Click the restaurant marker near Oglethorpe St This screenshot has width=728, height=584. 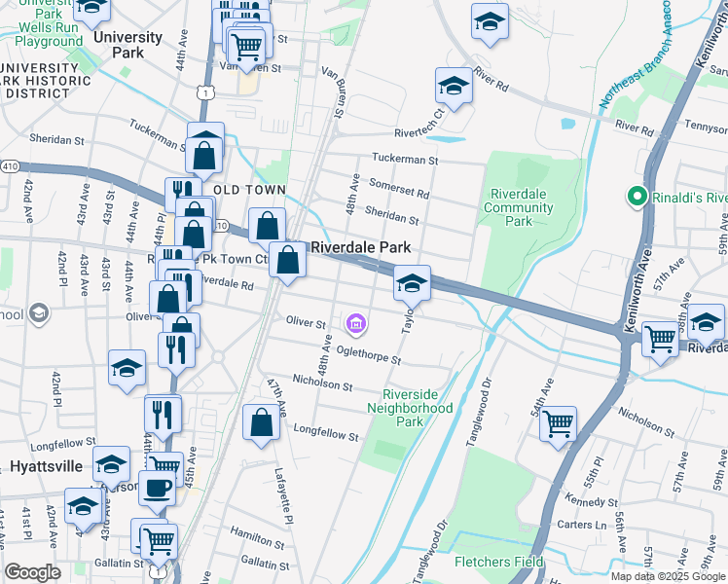[176, 352]
